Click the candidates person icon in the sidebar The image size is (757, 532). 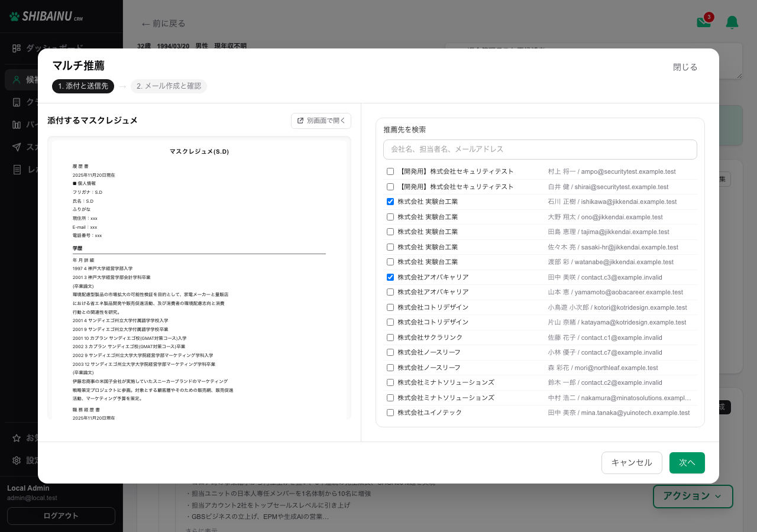17,80
